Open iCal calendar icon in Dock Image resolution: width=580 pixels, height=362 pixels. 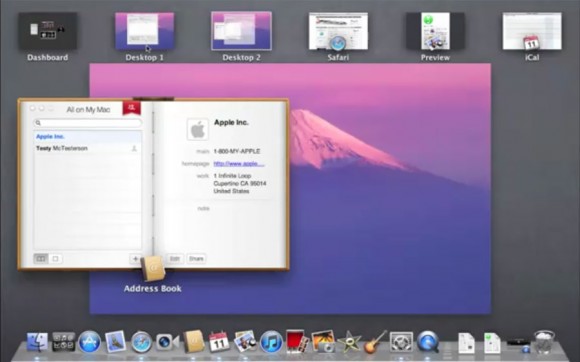(x=219, y=341)
